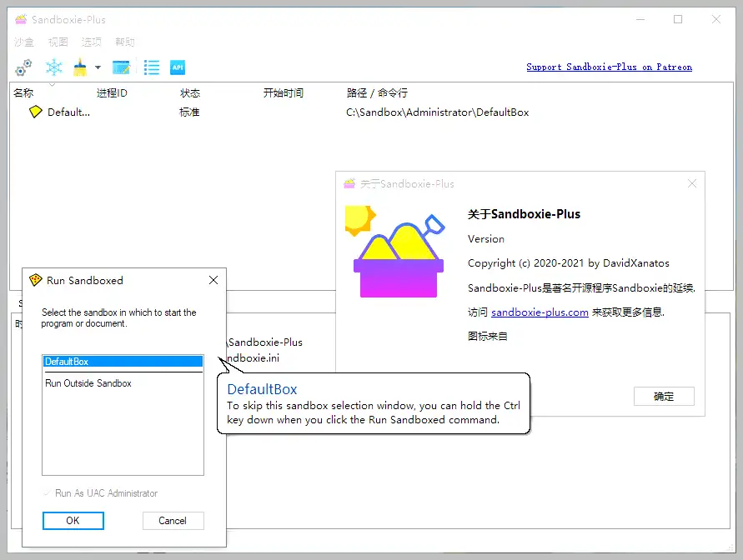Click the gears settings toolbar icon

pos(24,67)
